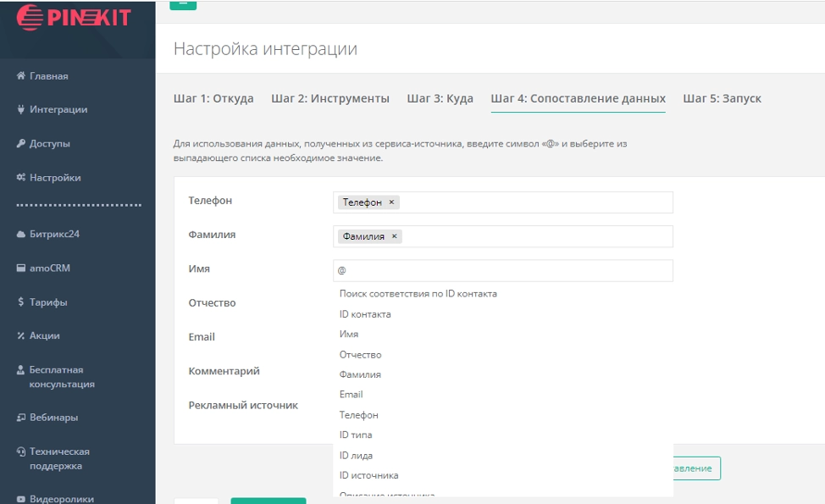Select Имя from the dropdown list
The image size is (825, 504).
pos(349,335)
